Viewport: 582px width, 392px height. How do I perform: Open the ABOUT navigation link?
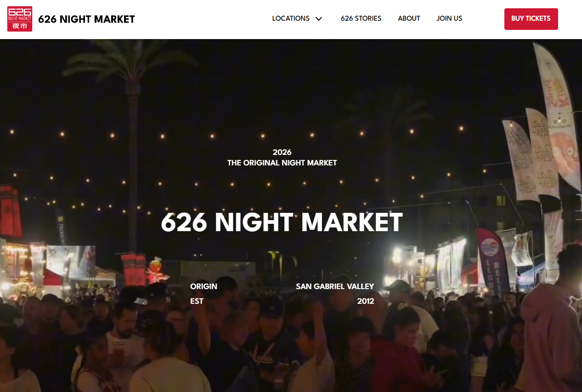409,18
